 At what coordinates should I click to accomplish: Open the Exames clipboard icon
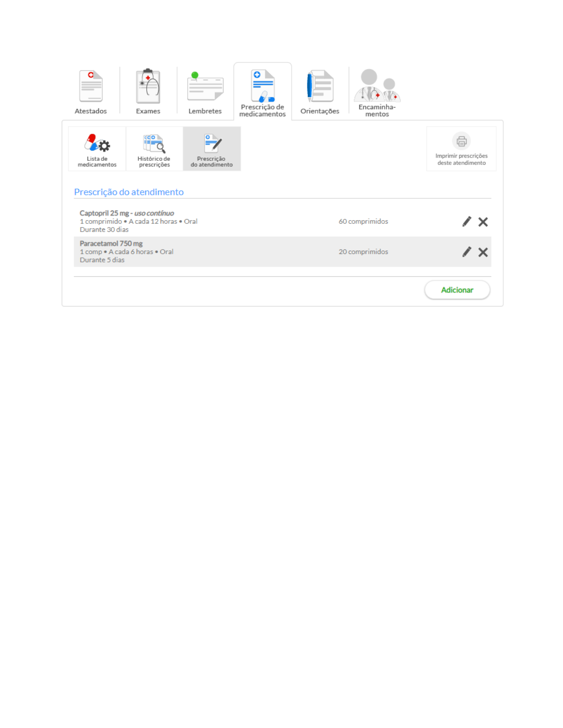[x=148, y=86]
